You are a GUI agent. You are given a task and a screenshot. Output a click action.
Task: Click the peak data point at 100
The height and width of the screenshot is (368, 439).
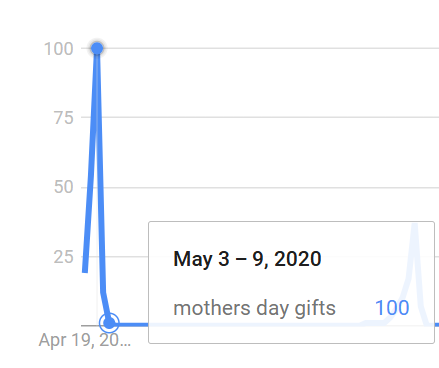click(97, 49)
